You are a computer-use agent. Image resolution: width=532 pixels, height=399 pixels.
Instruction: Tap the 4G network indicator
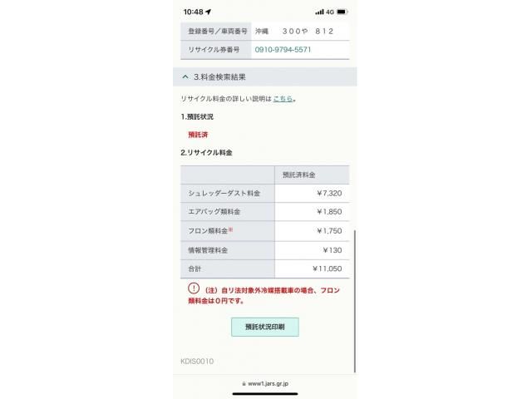pyautogui.click(x=330, y=12)
